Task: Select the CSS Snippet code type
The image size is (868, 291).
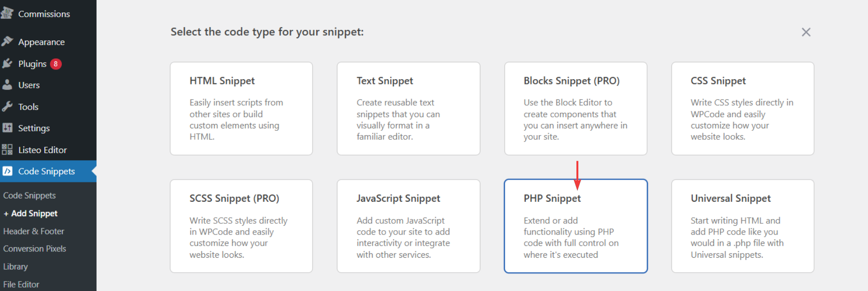Action: [x=742, y=109]
